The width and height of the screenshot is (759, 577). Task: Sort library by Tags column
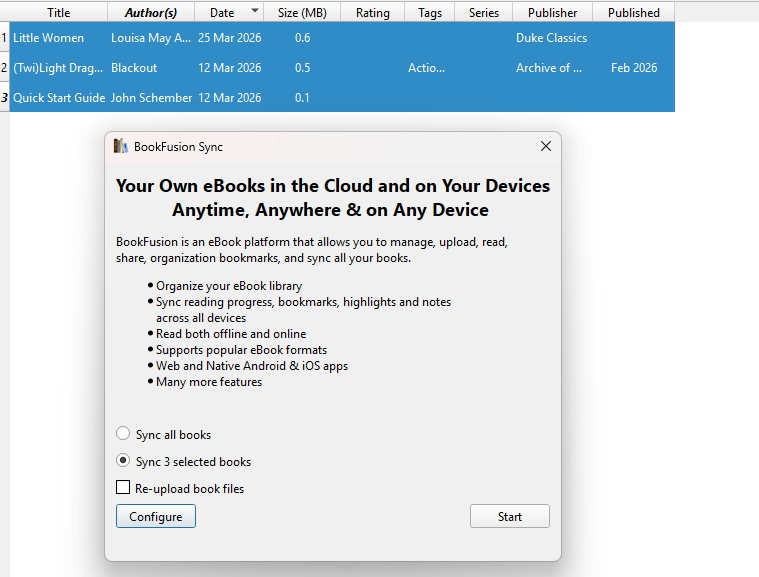coord(430,13)
